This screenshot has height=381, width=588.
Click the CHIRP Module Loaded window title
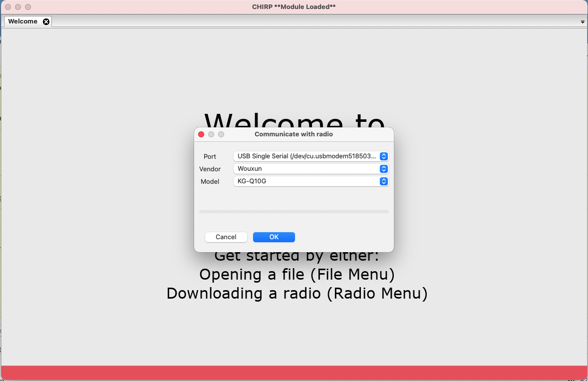coord(294,7)
